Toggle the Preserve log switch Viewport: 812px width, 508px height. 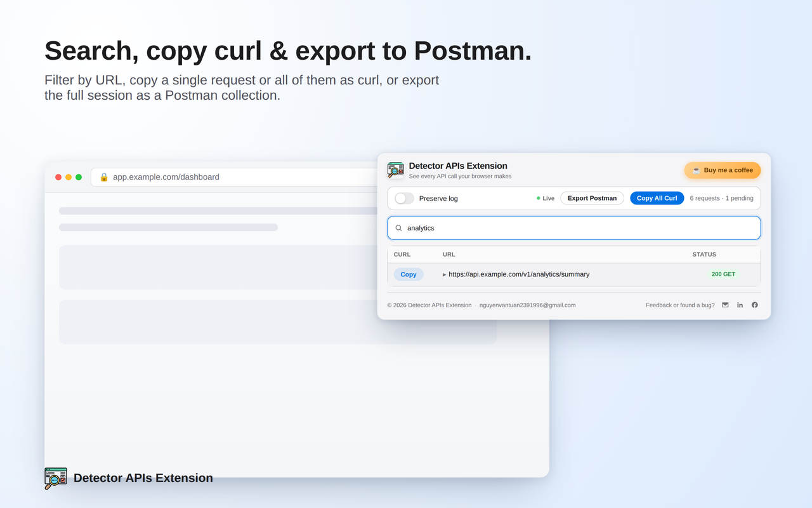pyautogui.click(x=404, y=198)
